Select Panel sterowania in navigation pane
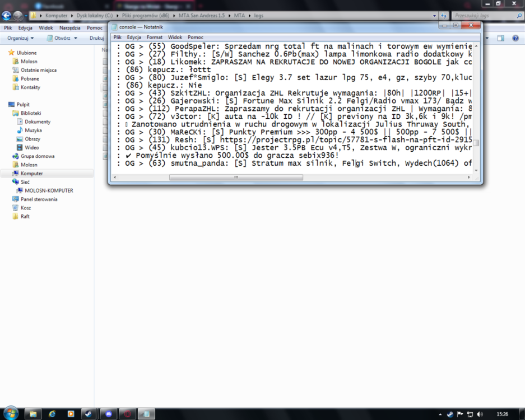Image resolution: width=525 pixels, height=420 pixels. tap(39, 199)
